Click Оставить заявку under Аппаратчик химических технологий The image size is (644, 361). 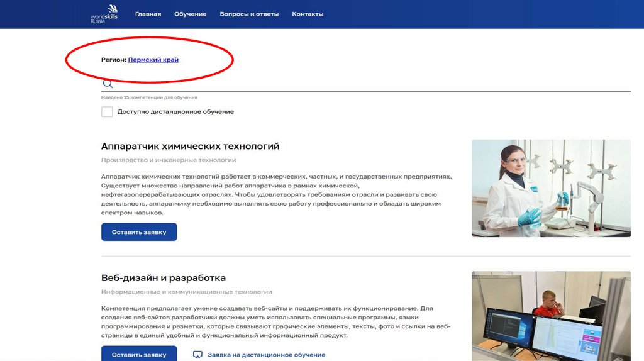click(139, 232)
